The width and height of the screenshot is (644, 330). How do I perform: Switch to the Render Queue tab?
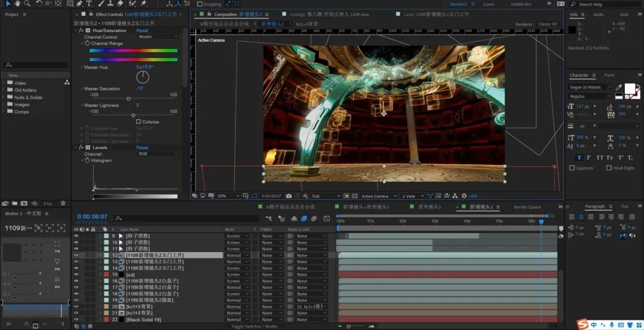(x=527, y=207)
